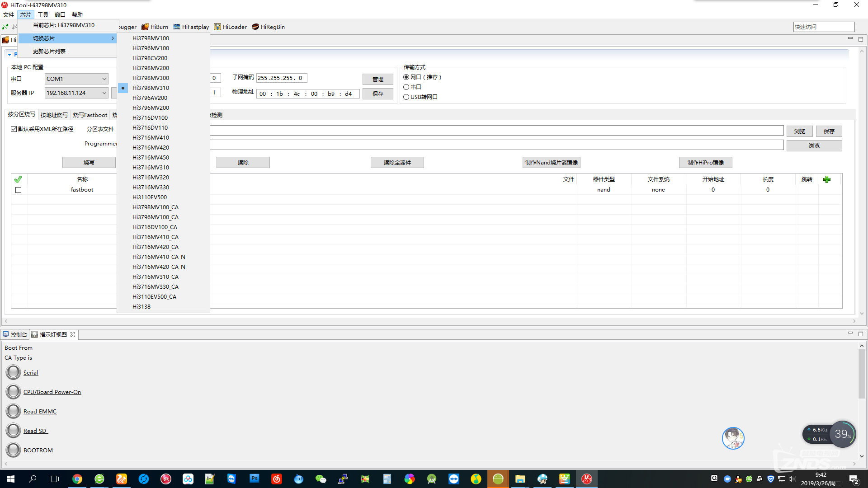Select Hi3798MV200 chip
Screen dimensions: 868x488
click(x=163, y=68)
